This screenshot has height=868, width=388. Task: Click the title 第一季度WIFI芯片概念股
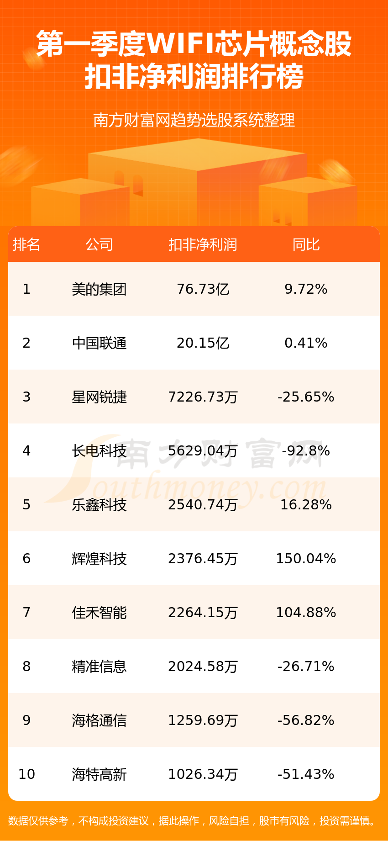(x=194, y=44)
